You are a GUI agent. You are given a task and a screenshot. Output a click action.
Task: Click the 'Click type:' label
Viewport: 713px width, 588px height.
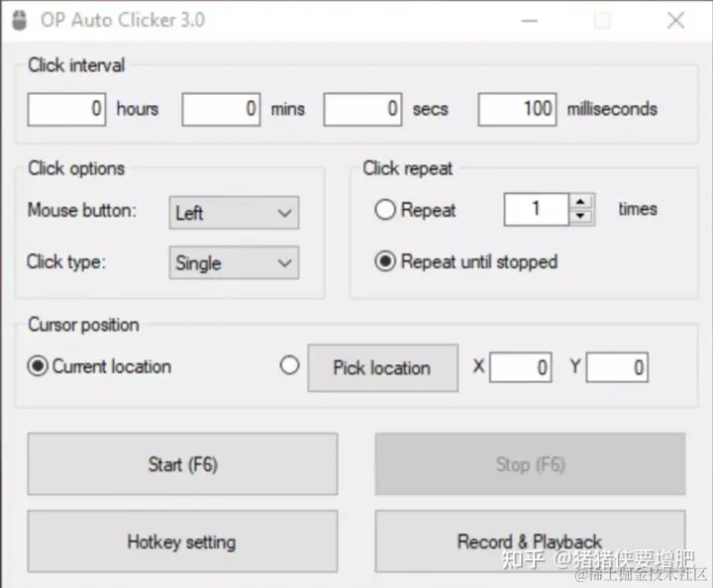(66, 262)
